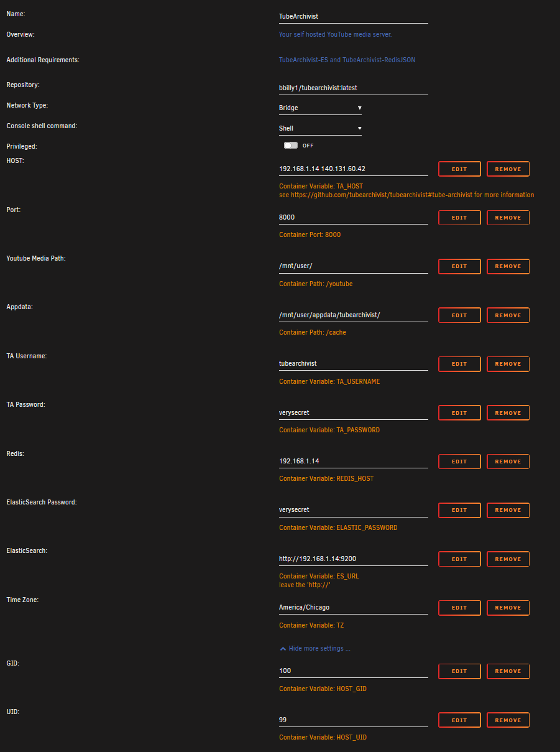Edit the TA Username variable
The width and height of the screenshot is (560, 752).
point(459,364)
